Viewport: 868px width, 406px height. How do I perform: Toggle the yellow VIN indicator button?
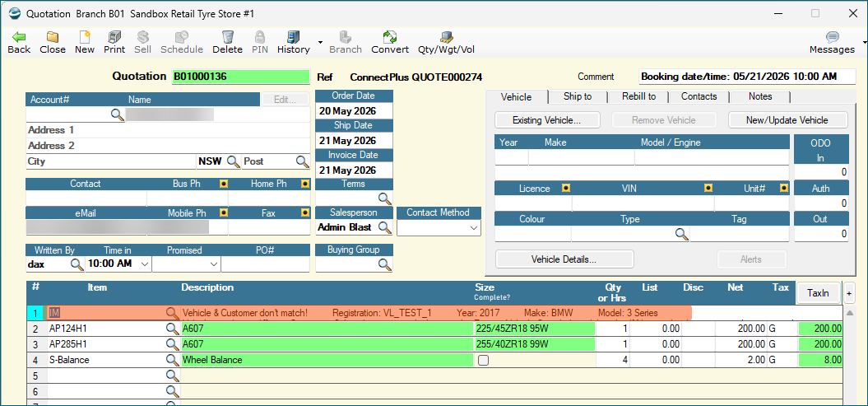[x=708, y=189]
